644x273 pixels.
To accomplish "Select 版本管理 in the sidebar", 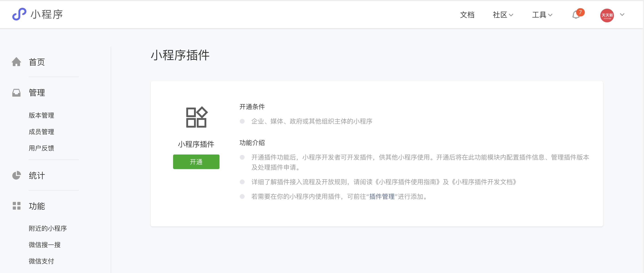I will click(x=41, y=115).
